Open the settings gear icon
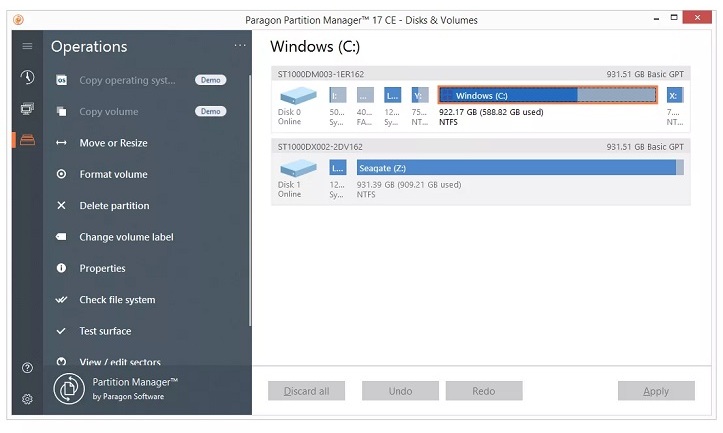Image resolution: width=723 pixels, height=433 pixels. [27, 399]
